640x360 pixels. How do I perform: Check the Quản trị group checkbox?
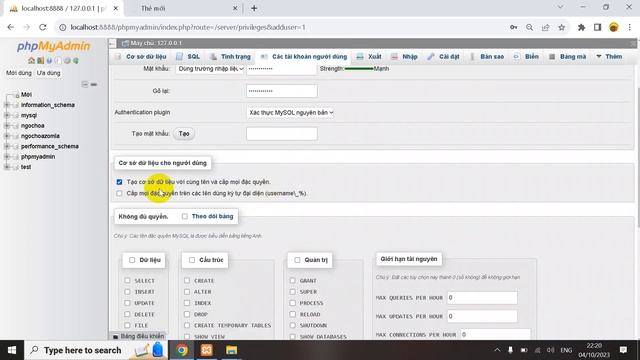point(297,260)
